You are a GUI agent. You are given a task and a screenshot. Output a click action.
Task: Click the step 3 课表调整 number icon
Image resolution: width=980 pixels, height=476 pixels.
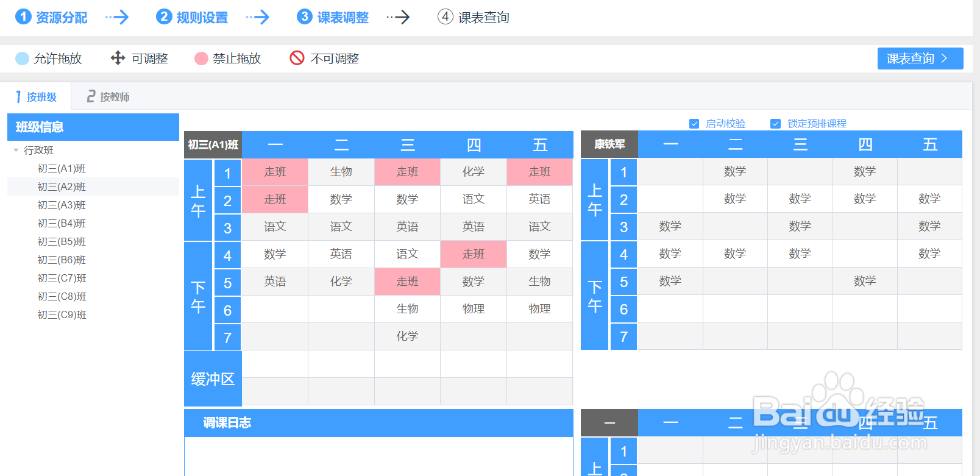point(305,16)
